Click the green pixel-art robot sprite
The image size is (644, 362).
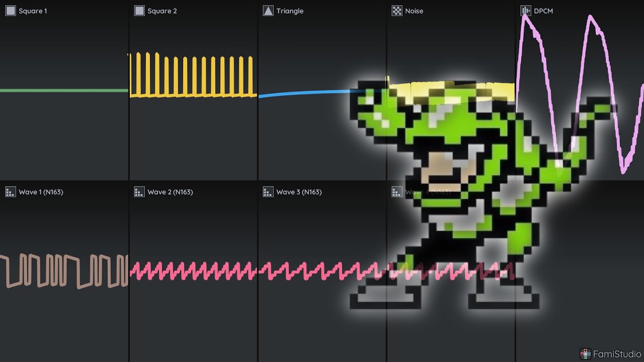click(x=483, y=194)
